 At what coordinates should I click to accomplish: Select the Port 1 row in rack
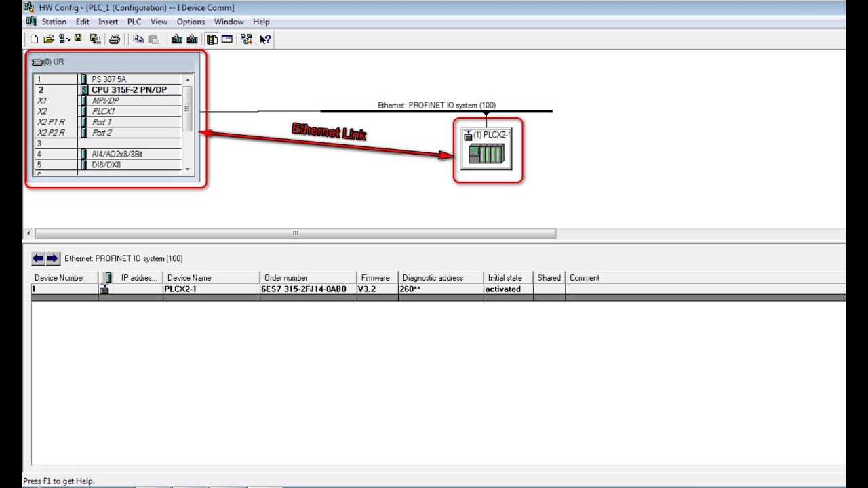[x=108, y=122]
